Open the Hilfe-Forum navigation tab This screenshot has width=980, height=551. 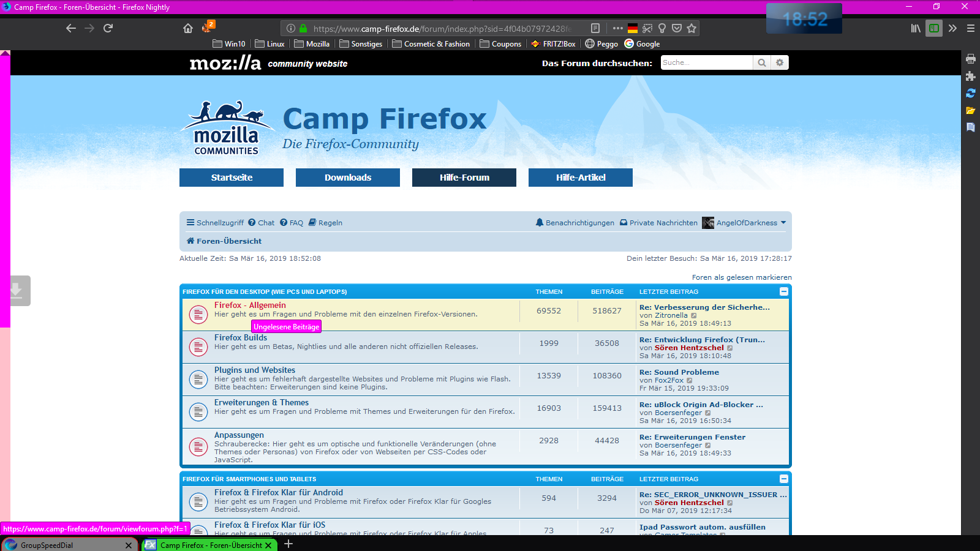(x=464, y=178)
